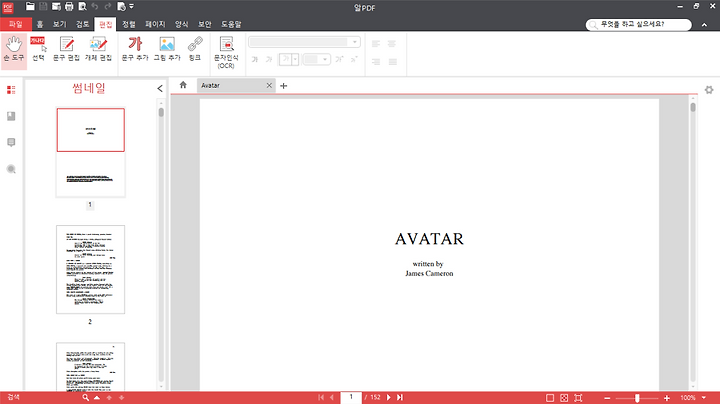Save document via quick toolbar disk icon
The width and height of the screenshot is (720, 404).
[43, 6]
